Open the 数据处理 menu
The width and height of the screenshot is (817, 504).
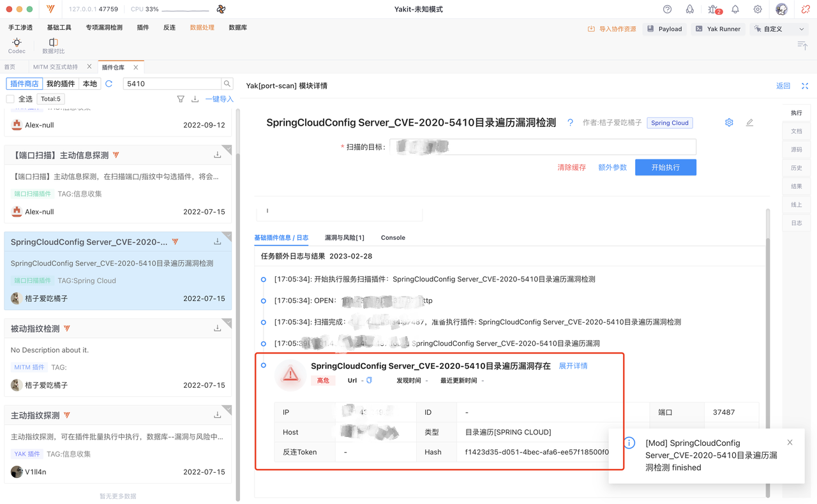[x=202, y=27]
